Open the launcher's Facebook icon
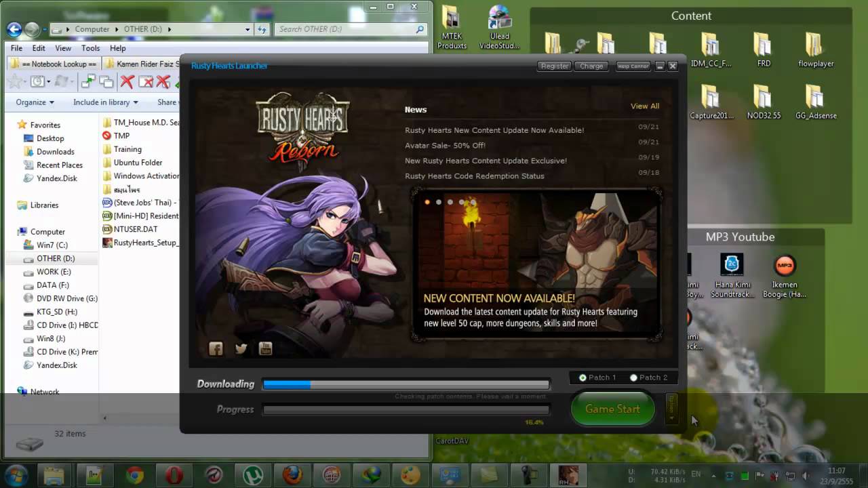Screen dimensions: 868x488 click(x=216, y=349)
